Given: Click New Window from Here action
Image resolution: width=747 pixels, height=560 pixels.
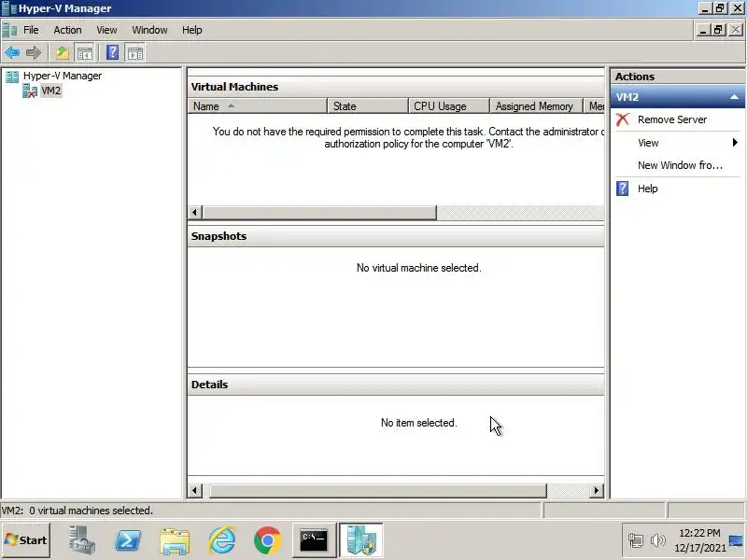Looking at the screenshot, I should pos(680,165).
